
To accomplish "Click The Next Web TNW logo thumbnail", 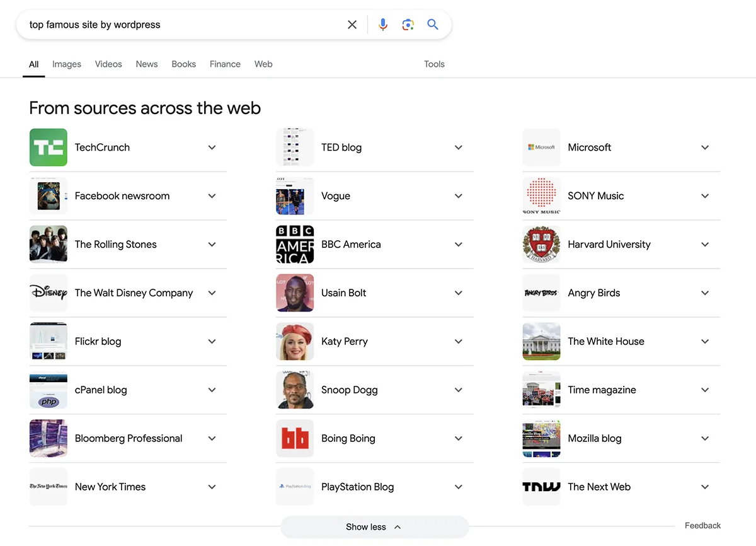I will click(x=541, y=487).
